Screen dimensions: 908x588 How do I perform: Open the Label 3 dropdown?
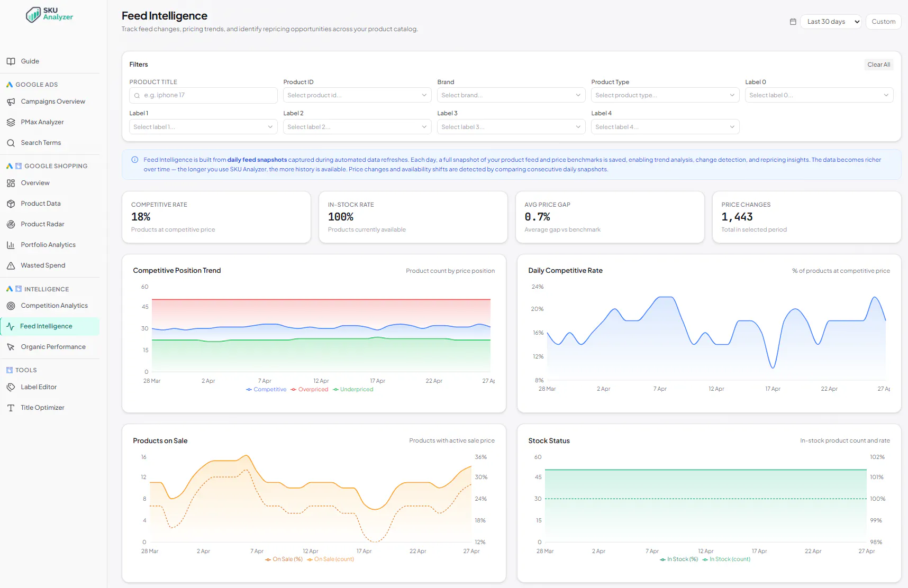pos(511,127)
